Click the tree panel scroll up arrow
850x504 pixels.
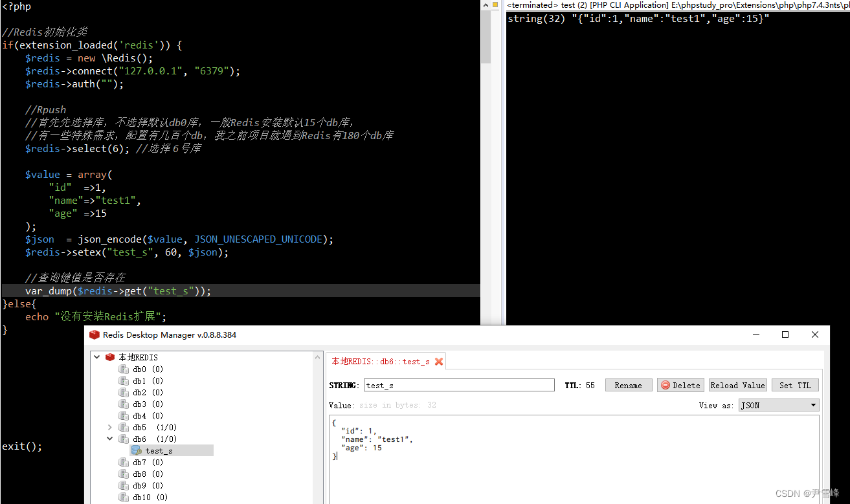318,356
